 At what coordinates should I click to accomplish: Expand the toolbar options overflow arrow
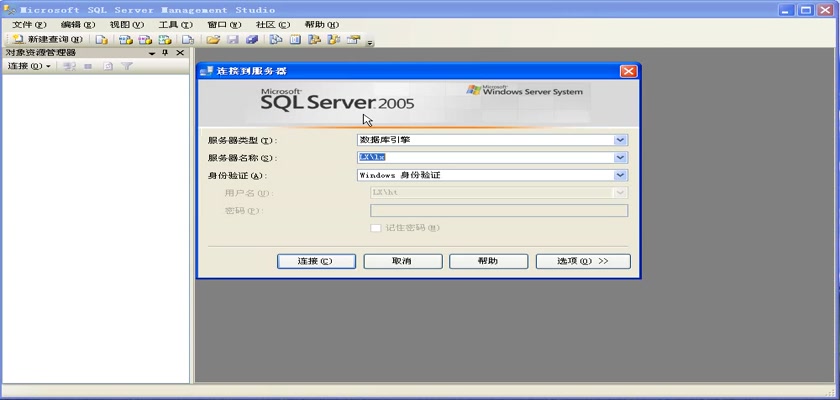coord(369,43)
